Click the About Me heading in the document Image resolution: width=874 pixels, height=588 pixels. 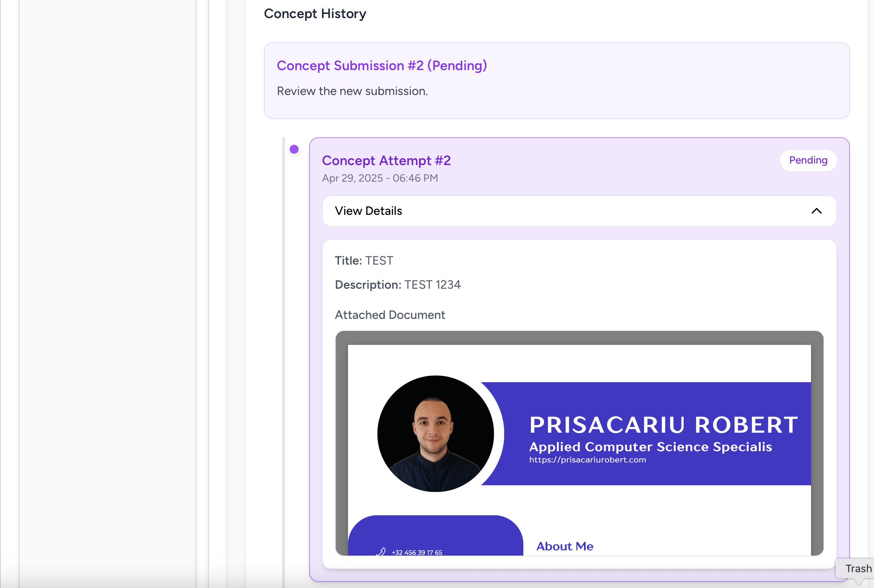[x=565, y=546]
